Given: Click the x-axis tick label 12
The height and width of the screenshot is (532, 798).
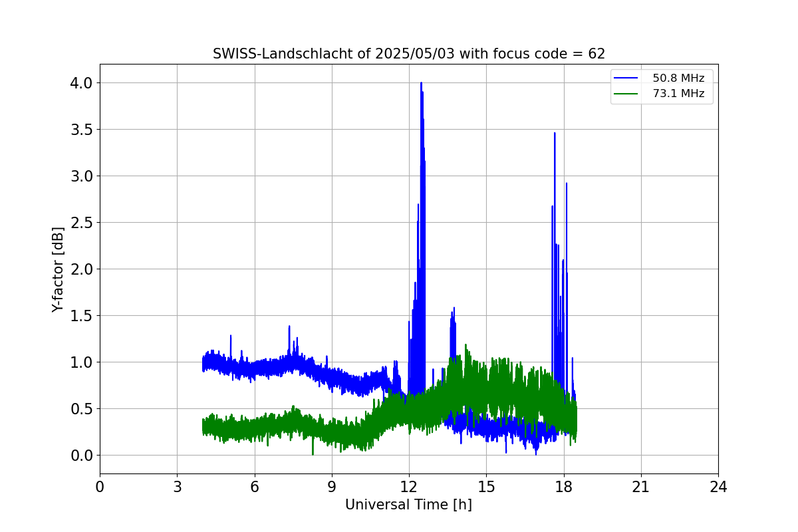Looking at the screenshot, I should click(x=409, y=487).
